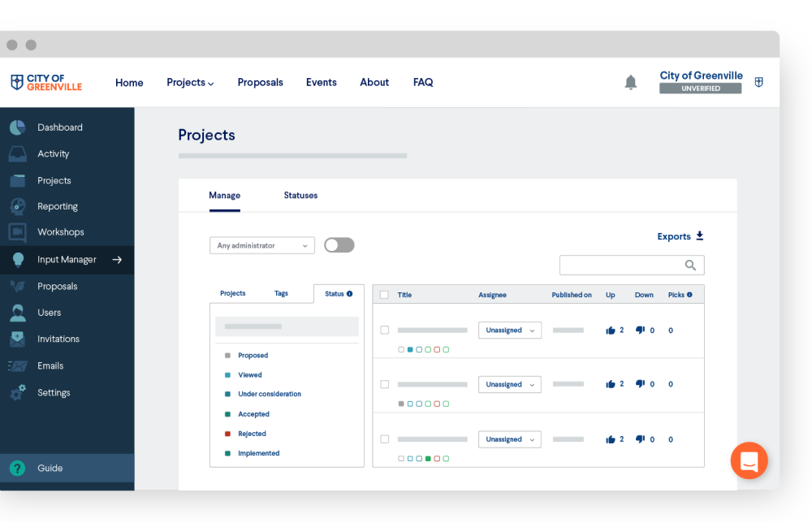
Task: Sort by Published on column
Action: click(571, 295)
